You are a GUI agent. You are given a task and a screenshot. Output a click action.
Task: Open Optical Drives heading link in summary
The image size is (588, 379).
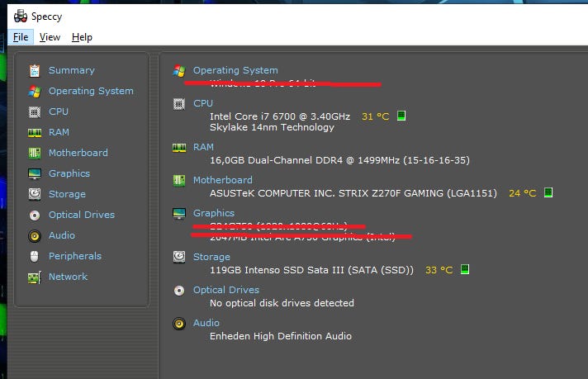pyautogui.click(x=226, y=290)
